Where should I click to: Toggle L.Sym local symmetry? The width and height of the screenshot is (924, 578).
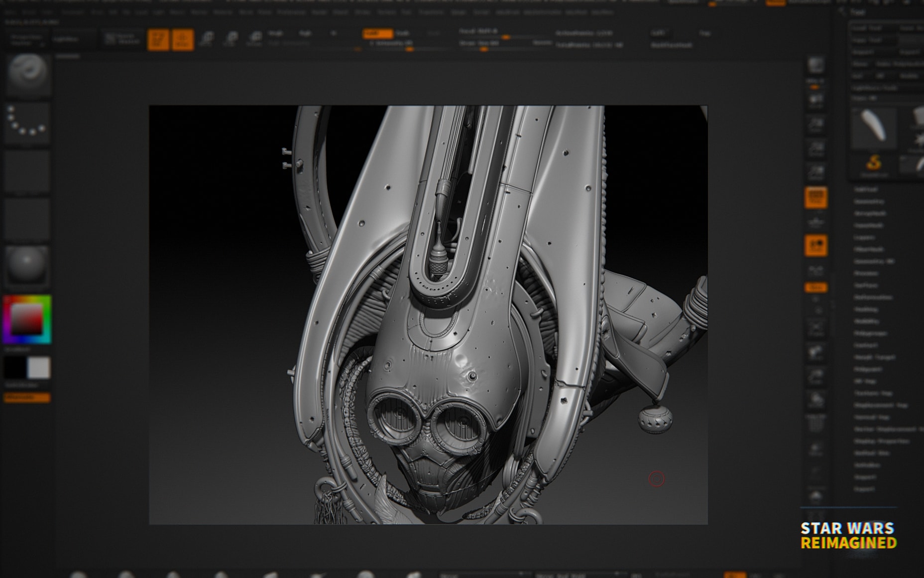point(815,271)
